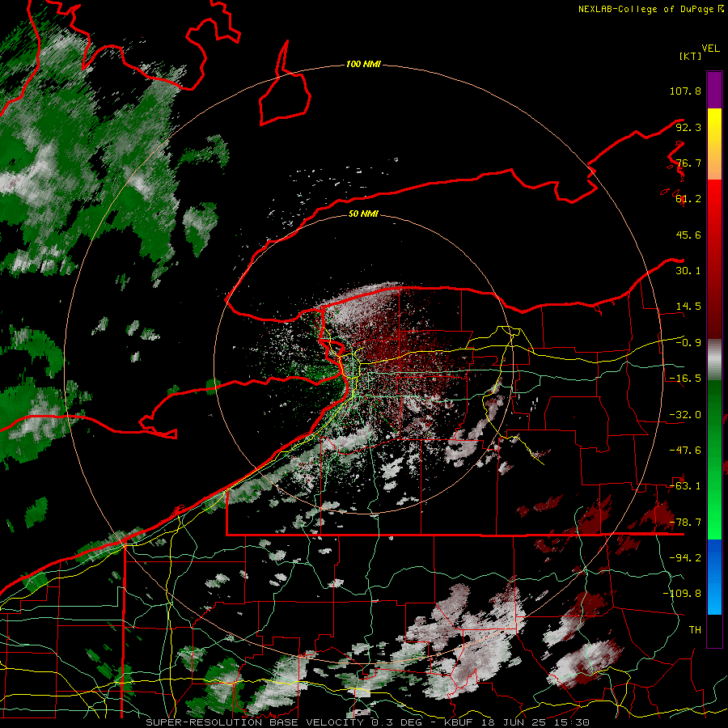The image size is (728, 728).
Task: Pick the blue segment of the color bar
Action: [x=714, y=577]
